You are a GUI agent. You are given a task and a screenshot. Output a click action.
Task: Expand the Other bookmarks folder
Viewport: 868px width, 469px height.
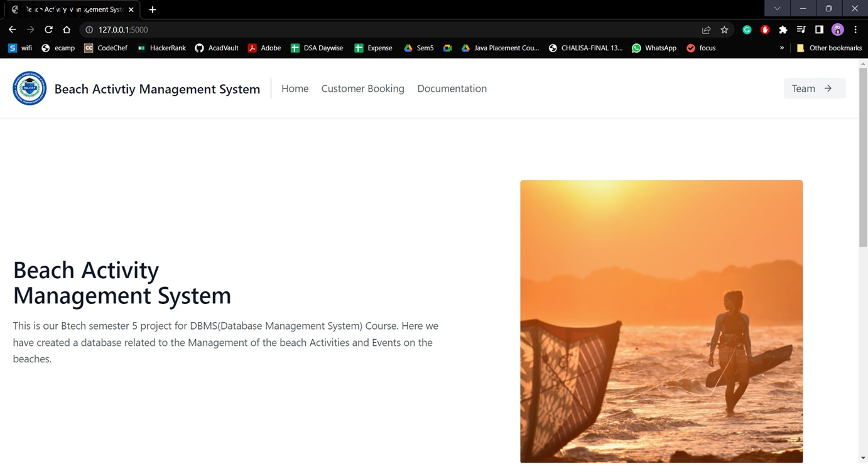829,48
